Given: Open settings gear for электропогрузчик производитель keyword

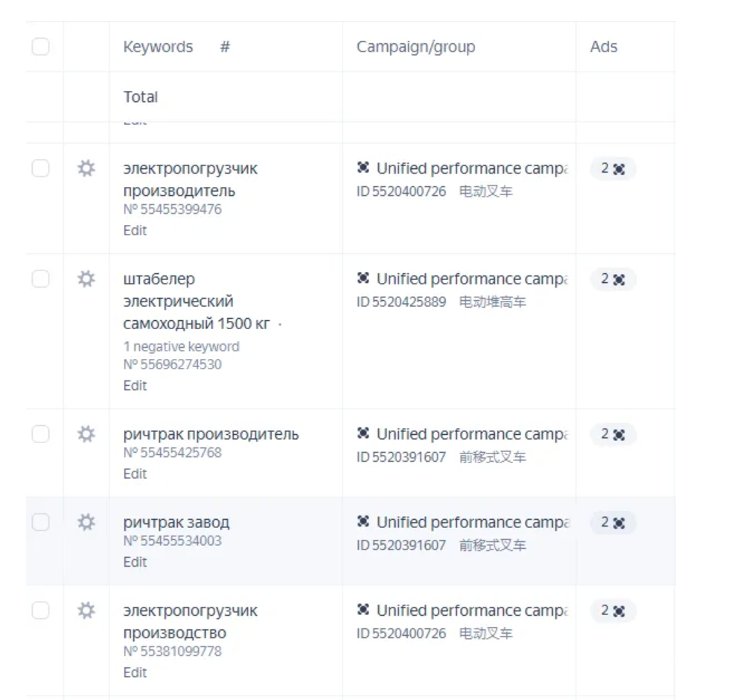Looking at the screenshot, I should (x=86, y=169).
